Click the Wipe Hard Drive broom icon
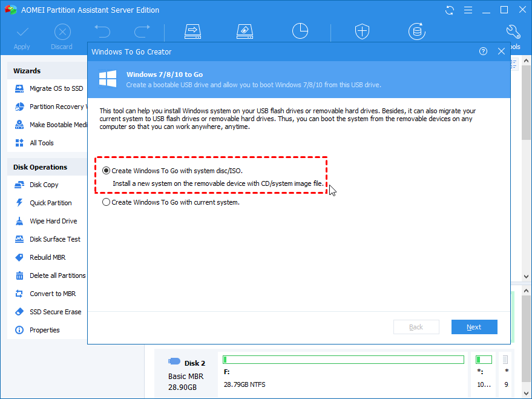Viewport: 532px width, 399px height. click(x=19, y=221)
